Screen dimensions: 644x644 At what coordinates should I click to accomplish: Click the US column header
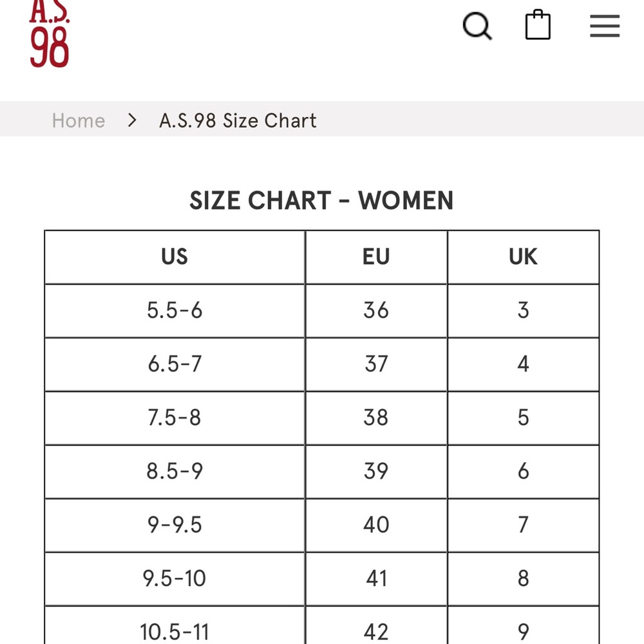(x=175, y=257)
